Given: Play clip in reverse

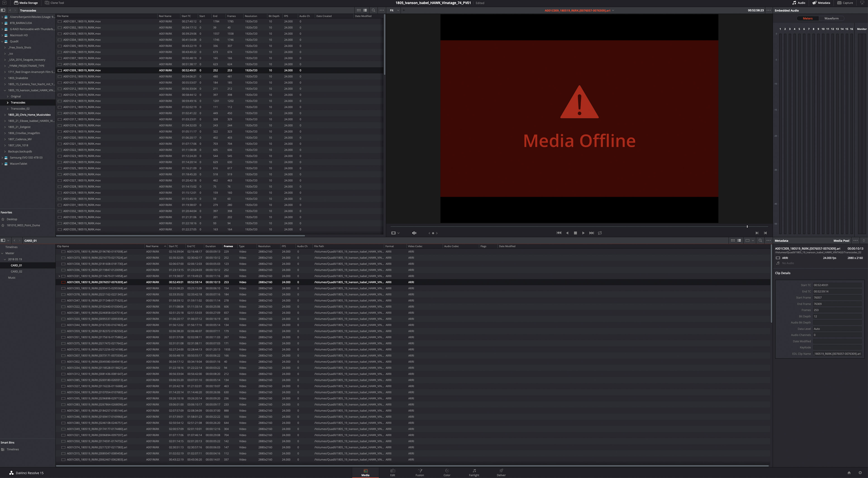Looking at the screenshot, I should [x=567, y=233].
